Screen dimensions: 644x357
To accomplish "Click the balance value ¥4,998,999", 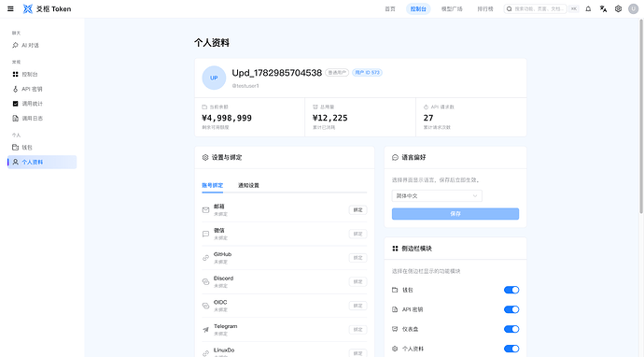I will 227,118.
